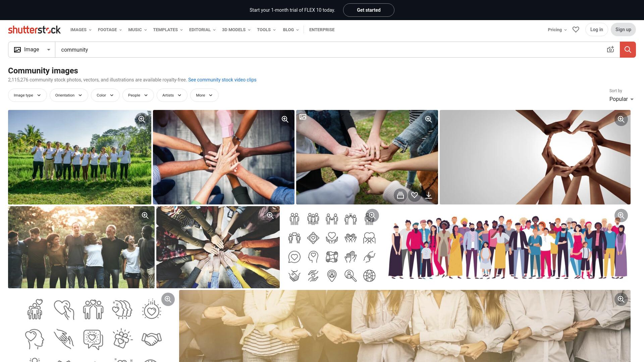
Task: Open the people holding hands photo
Action: 405,326
